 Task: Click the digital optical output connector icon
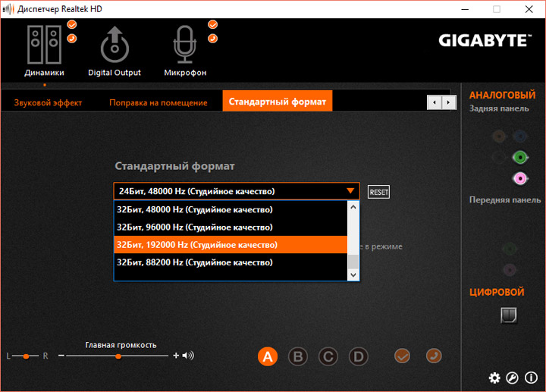(x=509, y=315)
